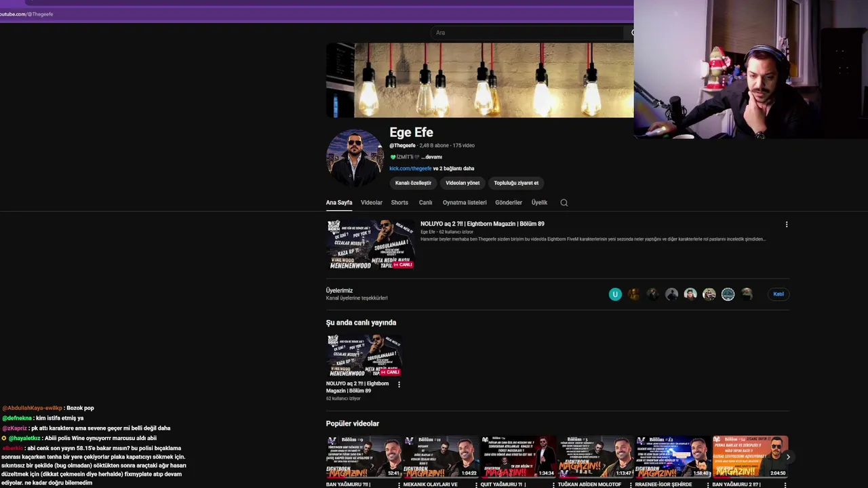
Task: Click the browser address bar URL
Action: coord(27,14)
